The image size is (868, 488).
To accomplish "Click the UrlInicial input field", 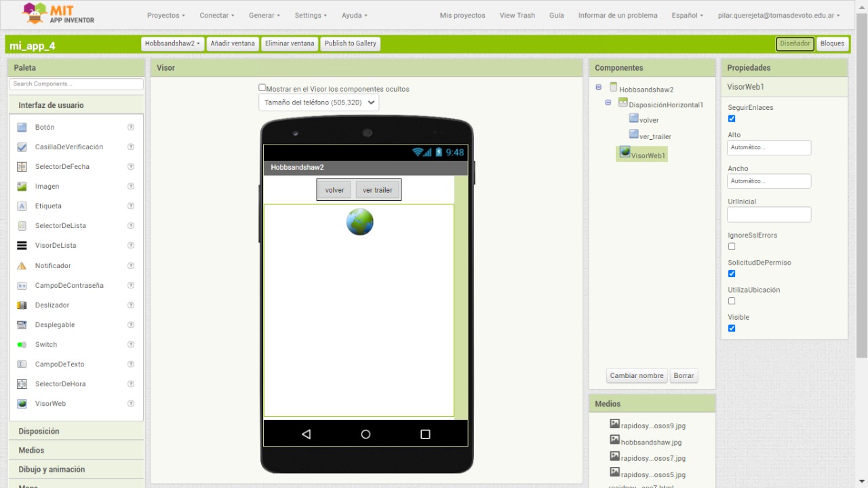I will coord(769,214).
